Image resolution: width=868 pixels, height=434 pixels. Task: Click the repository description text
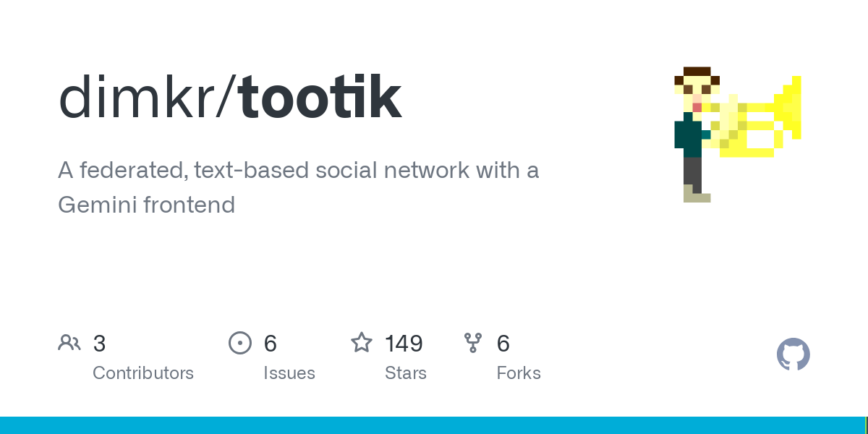(x=299, y=187)
